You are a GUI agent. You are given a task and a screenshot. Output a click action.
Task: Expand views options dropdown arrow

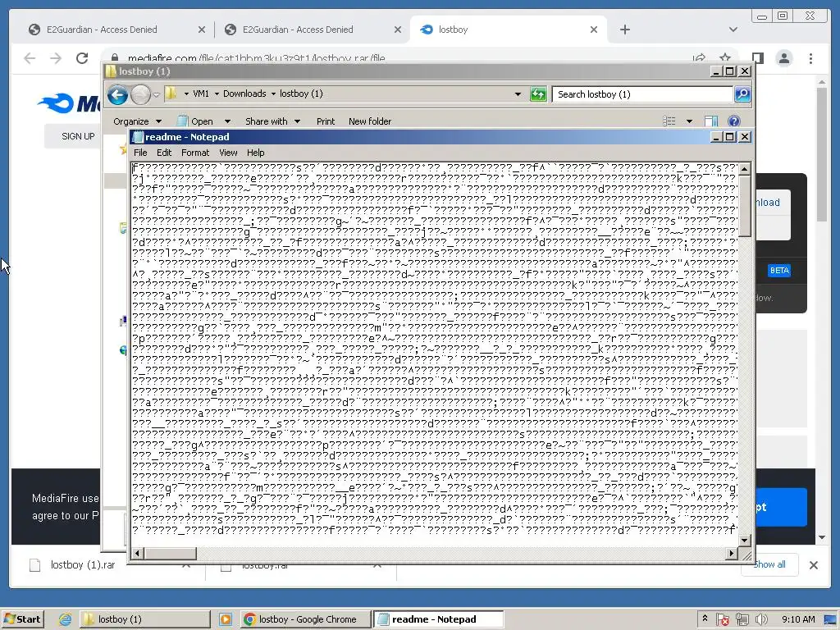(x=689, y=121)
